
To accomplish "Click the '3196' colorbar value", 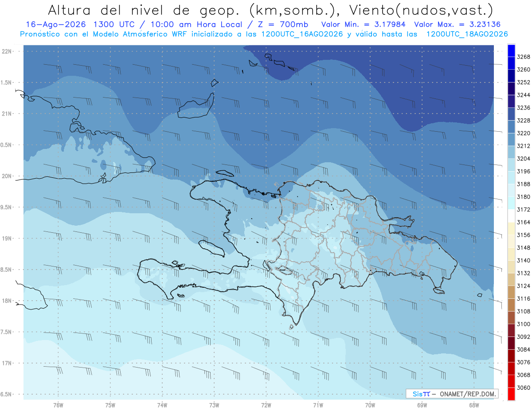I will [523, 172].
